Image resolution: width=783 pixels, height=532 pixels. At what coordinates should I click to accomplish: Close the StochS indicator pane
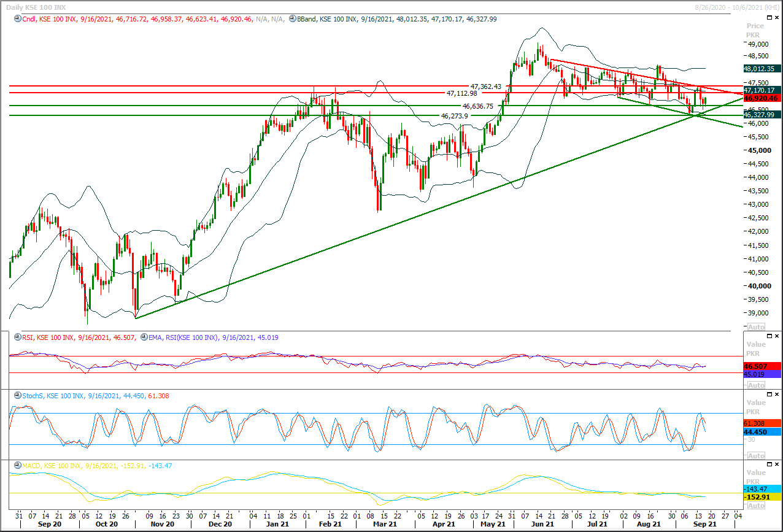click(777, 395)
